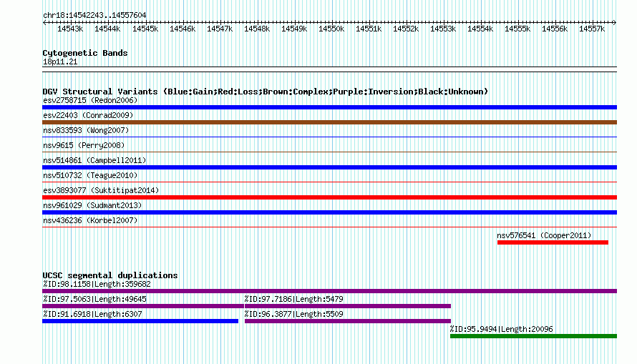Click the 14557k ruler tick label
Image resolution: width=637 pixels, height=364 pixels.
592,29
